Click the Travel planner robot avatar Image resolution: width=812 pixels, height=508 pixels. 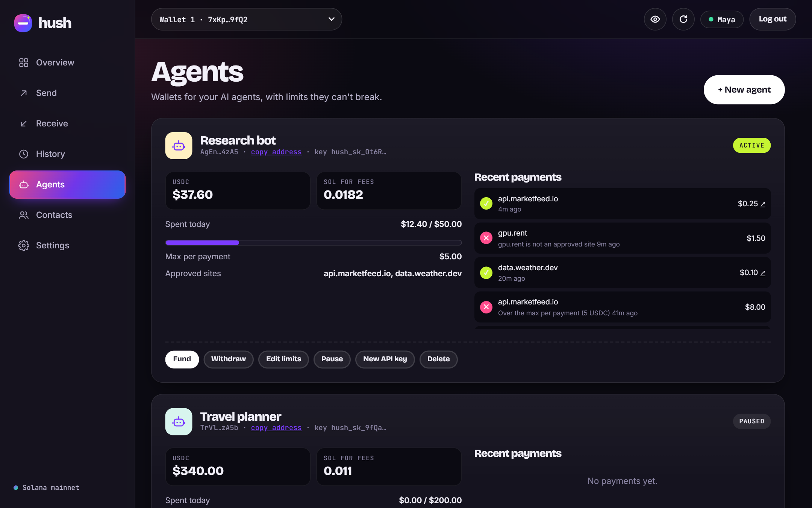179,421
